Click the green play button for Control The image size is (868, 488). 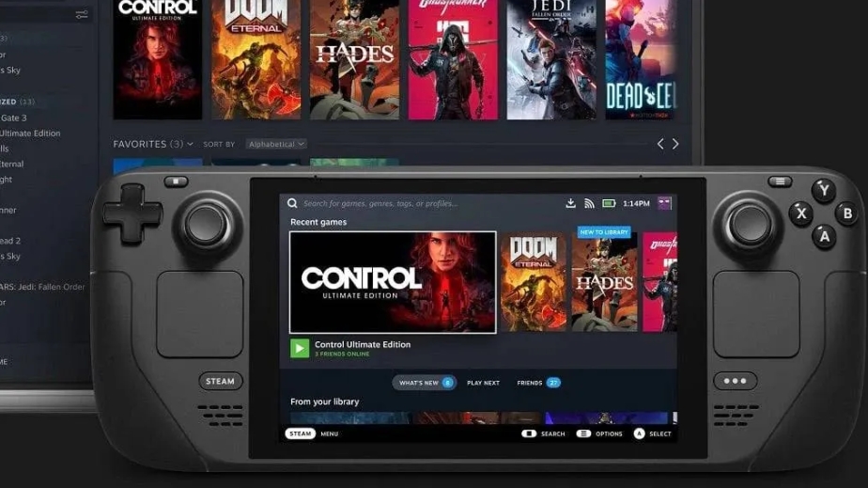(300, 348)
